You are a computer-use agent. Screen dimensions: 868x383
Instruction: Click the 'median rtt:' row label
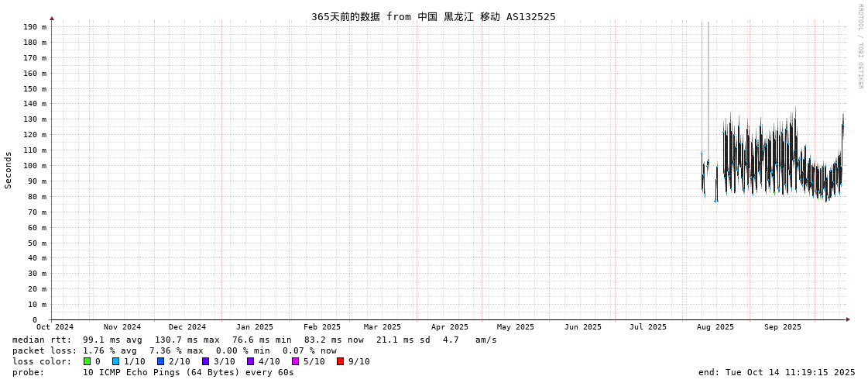[x=42, y=340]
